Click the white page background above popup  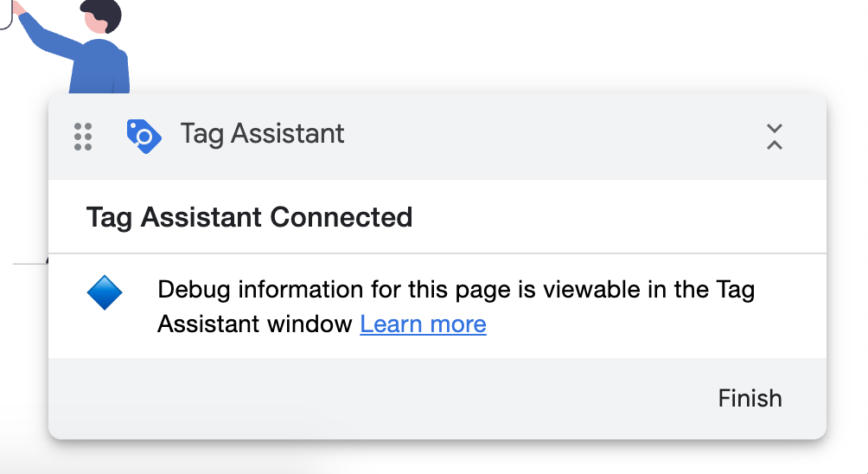coord(475,43)
